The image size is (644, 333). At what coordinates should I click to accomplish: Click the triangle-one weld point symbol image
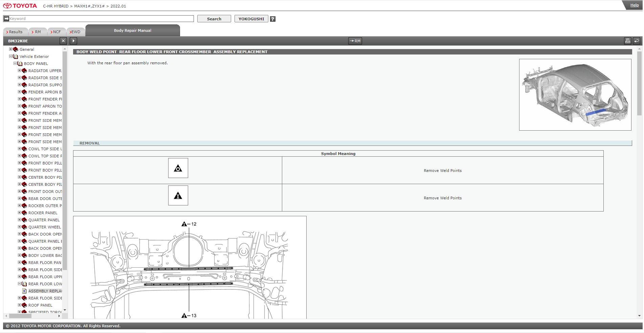(x=178, y=195)
